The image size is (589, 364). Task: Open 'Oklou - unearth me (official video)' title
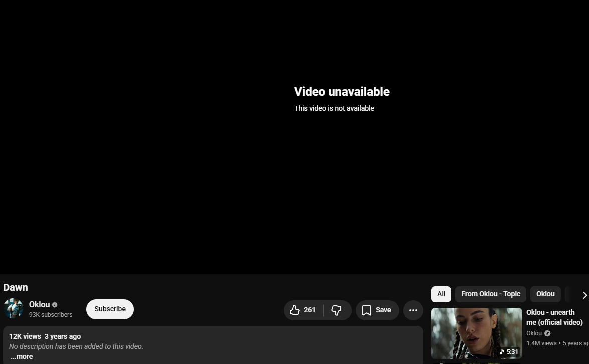[x=554, y=317]
